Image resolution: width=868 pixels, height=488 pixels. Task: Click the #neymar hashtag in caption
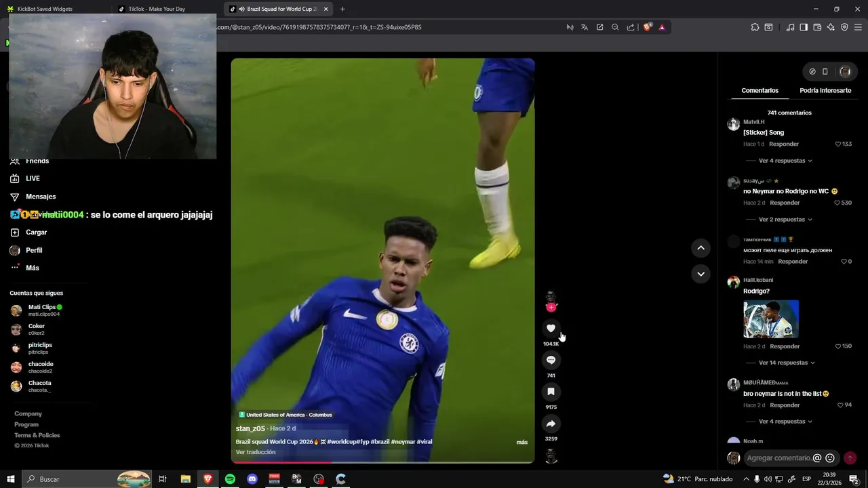coord(403,442)
